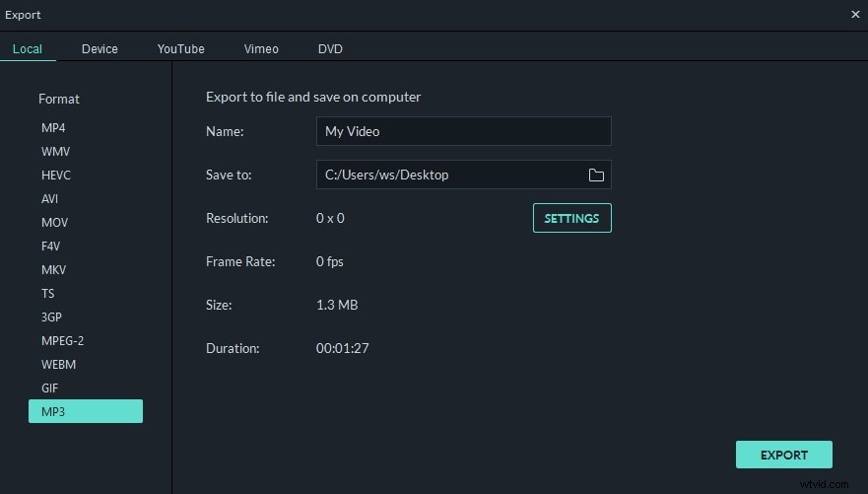Viewport: 868px width, 494px height.
Task: Click the EXPORT button
Action: click(784, 455)
